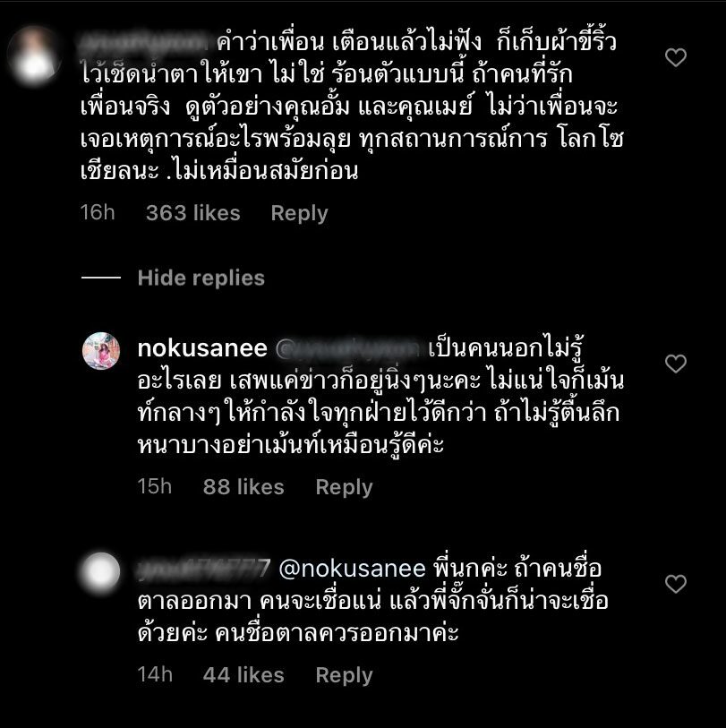The height and width of the screenshot is (728, 726).
Task: Open the top commenter's blurred username
Action: tap(144, 43)
